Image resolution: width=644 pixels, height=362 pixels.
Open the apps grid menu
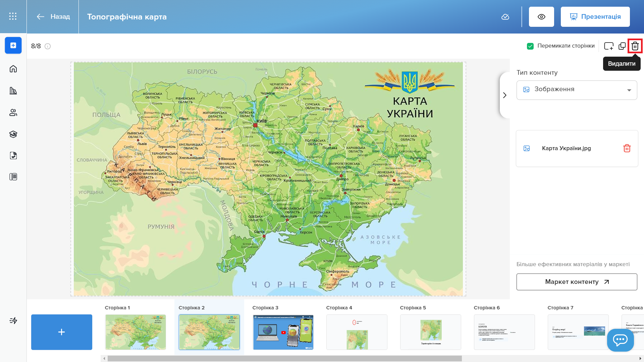[x=13, y=16]
